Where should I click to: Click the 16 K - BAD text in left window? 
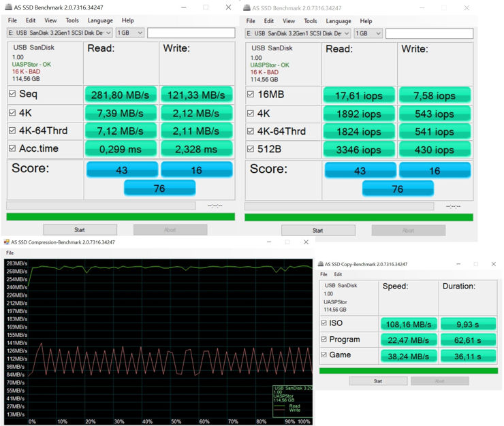coord(26,71)
